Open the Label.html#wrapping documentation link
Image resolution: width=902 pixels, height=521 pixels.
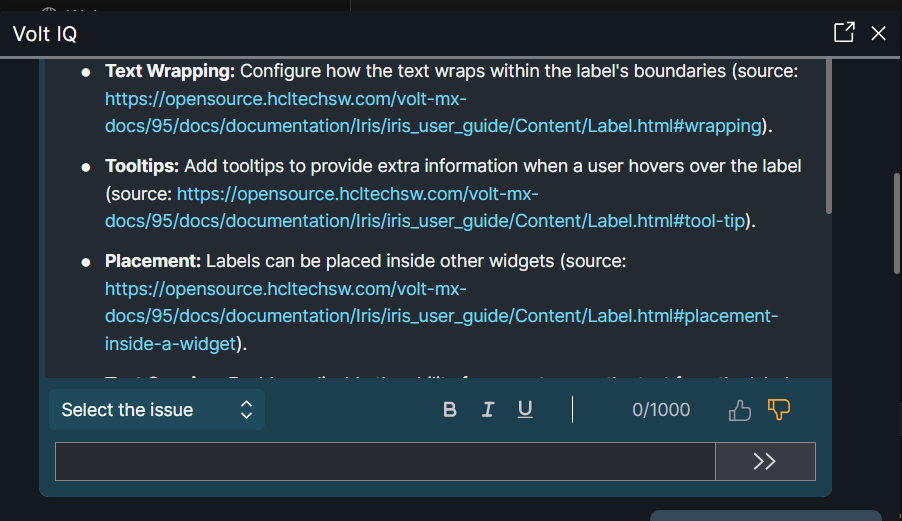(x=434, y=112)
